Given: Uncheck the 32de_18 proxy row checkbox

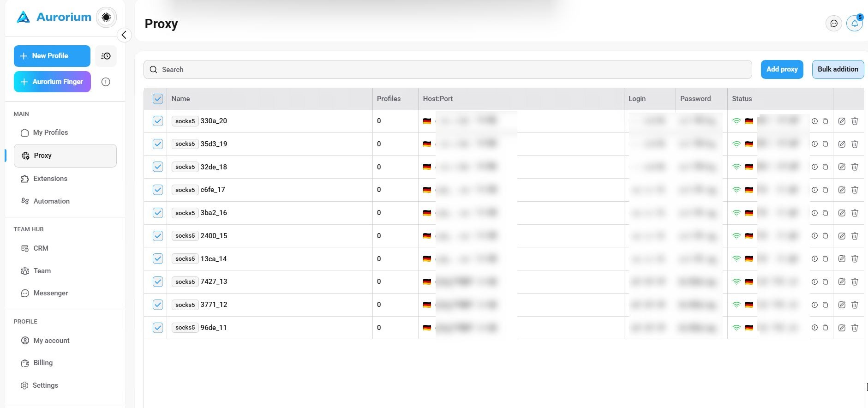Looking at the screenshot, I should tap(158, 167).
